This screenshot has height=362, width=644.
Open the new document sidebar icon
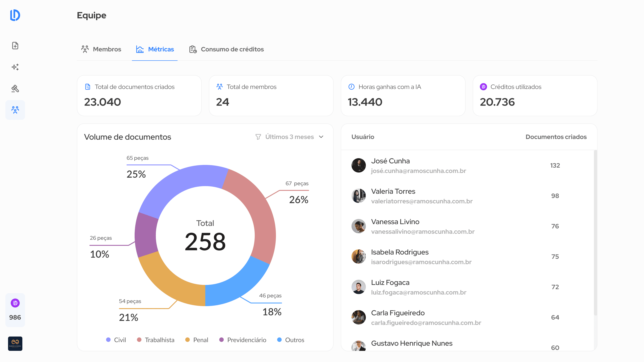(x=15, y=46)
